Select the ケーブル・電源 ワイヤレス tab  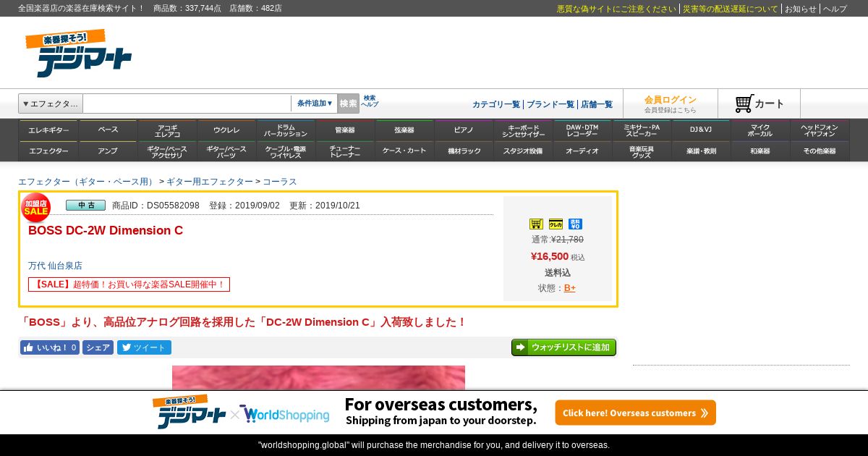286,151
